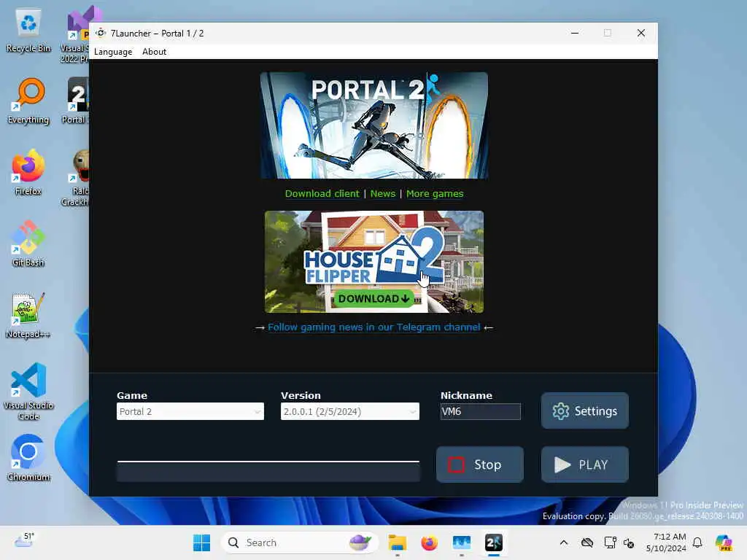Open the Windows Start menu
Viewport: 747px width, 560px height.
click(x=201, y=542)
